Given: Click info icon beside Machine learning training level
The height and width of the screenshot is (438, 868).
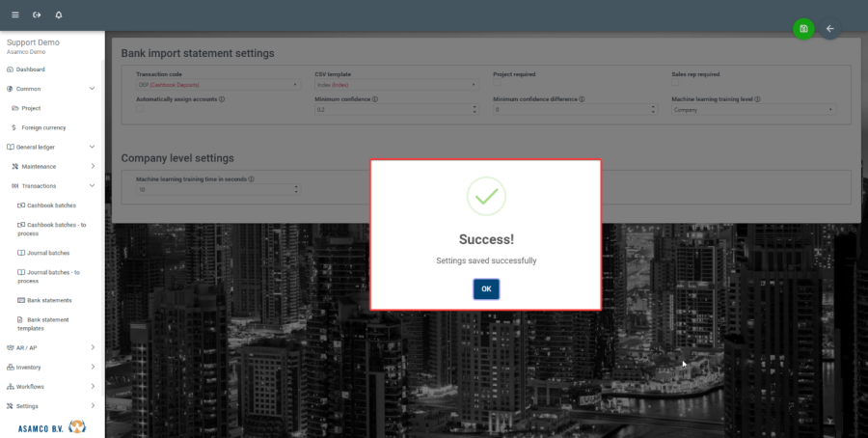Looking at the screenshot, I should [759, 98].
